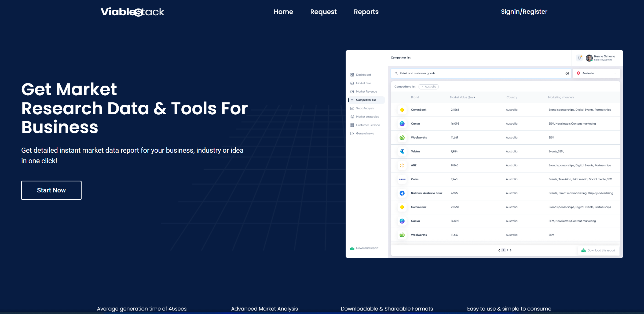This screenshot has width=644, height=314.
Task: Click Average generation time of 45secs text
Action: 142,309
